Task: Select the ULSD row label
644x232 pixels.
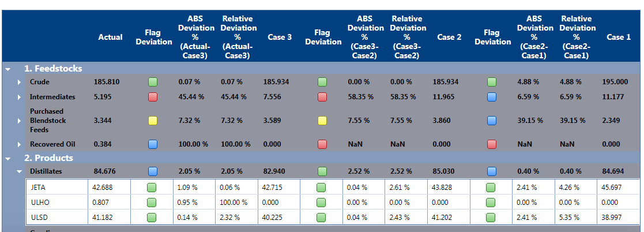Action: (40, 217)
